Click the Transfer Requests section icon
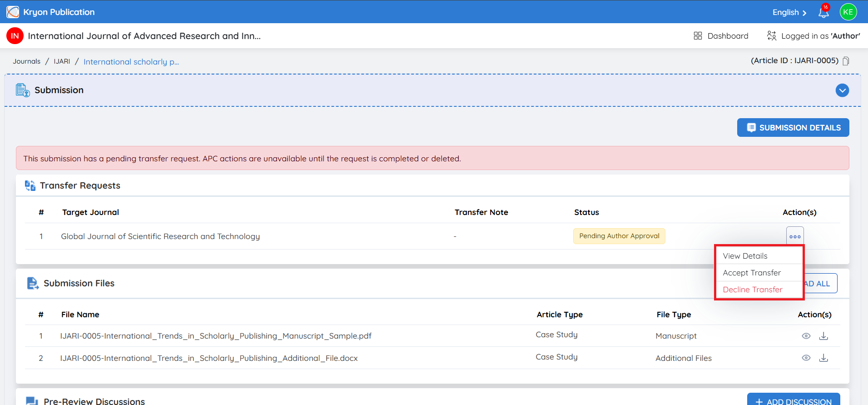 (x=30, y=185)
